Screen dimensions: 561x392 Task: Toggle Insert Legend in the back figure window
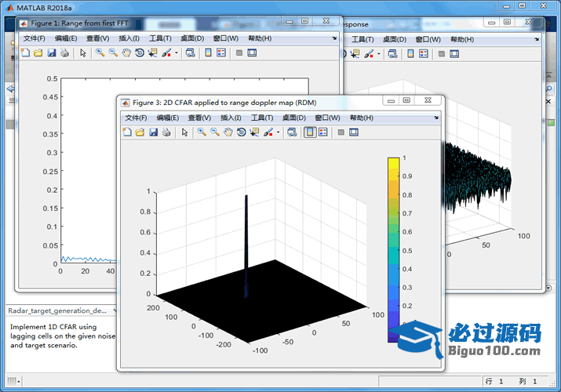point(424,54)
